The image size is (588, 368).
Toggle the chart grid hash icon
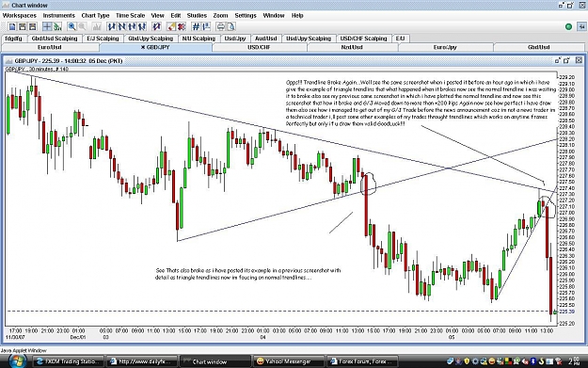(x=196, y=26)
